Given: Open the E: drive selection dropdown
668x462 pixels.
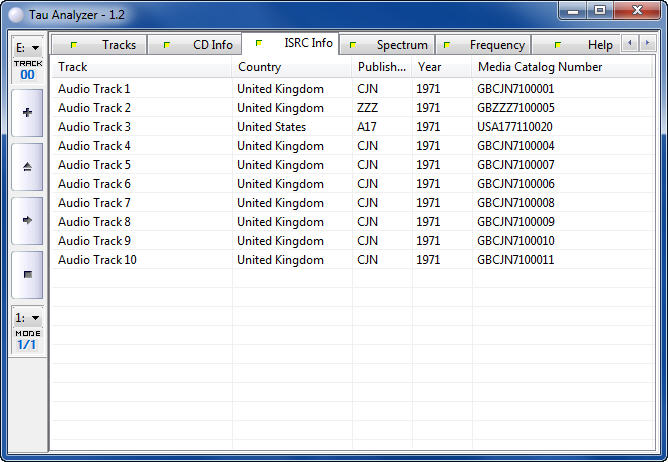Looking at the screenshot, I should pos(27,47).
